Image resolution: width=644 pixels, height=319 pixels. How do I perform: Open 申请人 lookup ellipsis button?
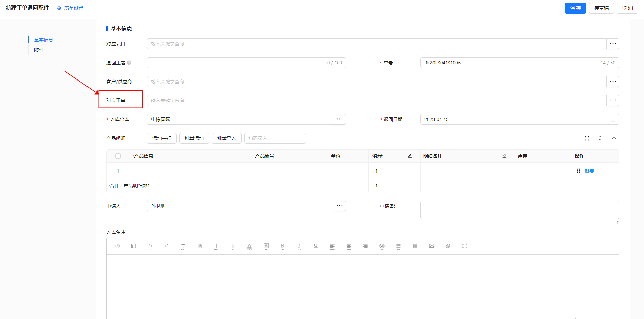(340, 206)
